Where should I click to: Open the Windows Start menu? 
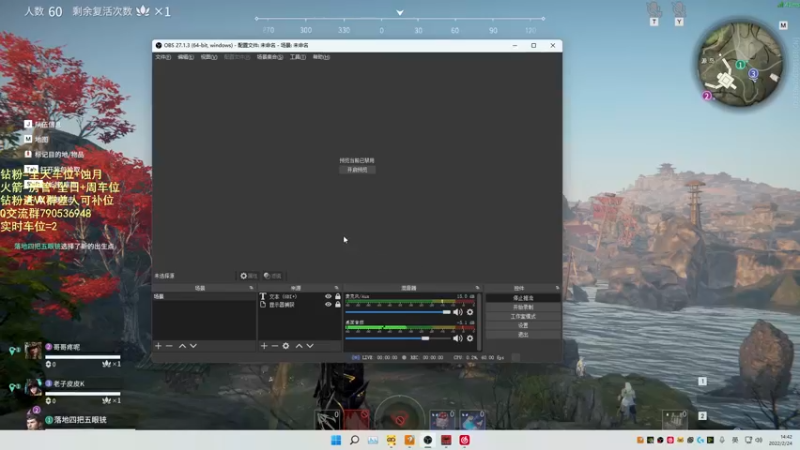336,440
